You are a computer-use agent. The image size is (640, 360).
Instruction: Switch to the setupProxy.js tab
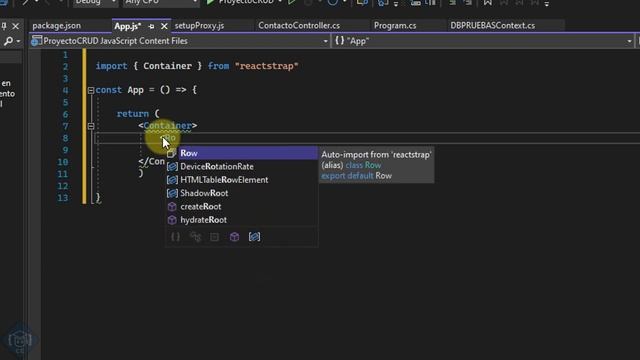click(x=200, y=26)
